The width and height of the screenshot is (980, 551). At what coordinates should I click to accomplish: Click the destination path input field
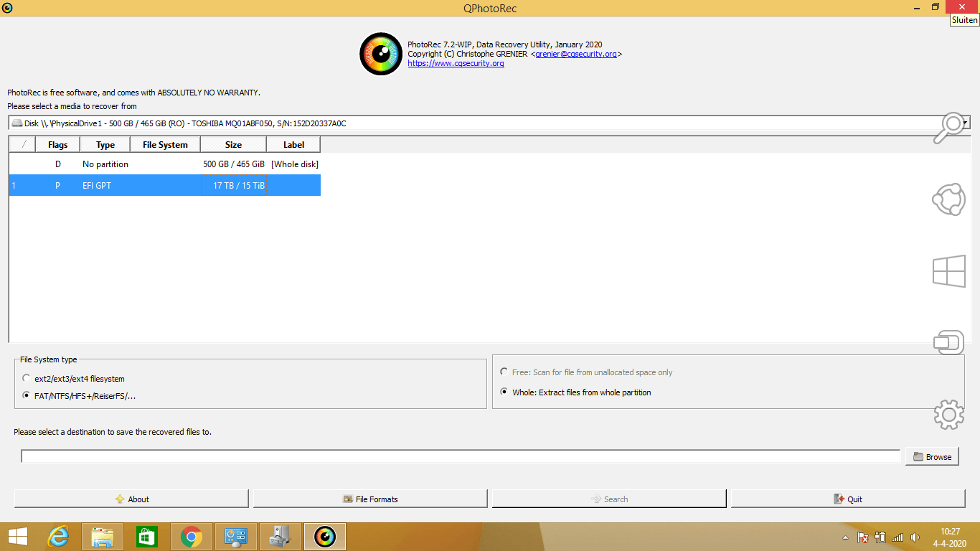(461, 456)
